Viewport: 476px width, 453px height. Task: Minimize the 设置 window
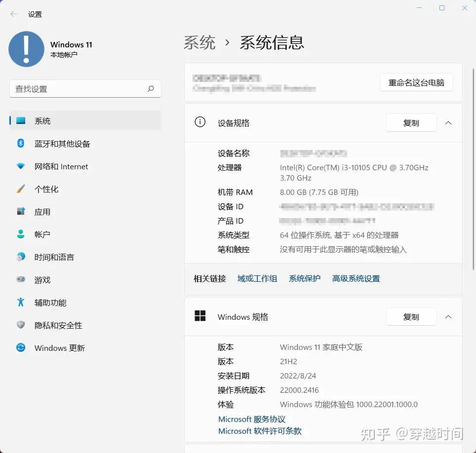[x=419, y=8]
